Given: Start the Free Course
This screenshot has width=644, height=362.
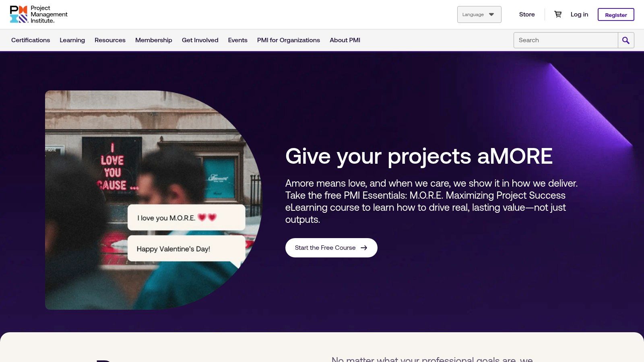Looking at the screenshot, I should (x=331, y=248).
